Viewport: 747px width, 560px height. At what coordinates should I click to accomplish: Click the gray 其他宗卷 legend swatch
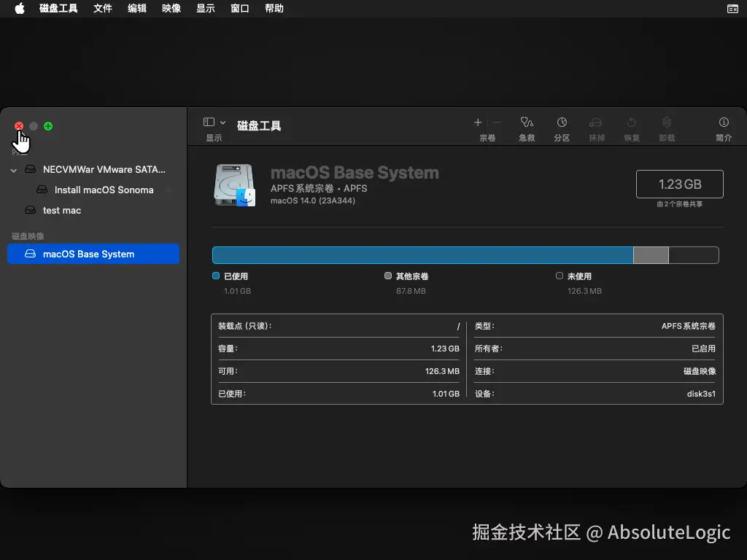388,276
